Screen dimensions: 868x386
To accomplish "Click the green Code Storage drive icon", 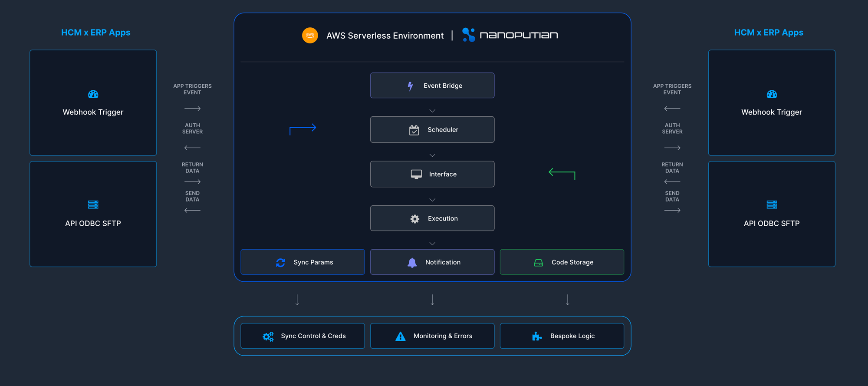I will point(538,263).
